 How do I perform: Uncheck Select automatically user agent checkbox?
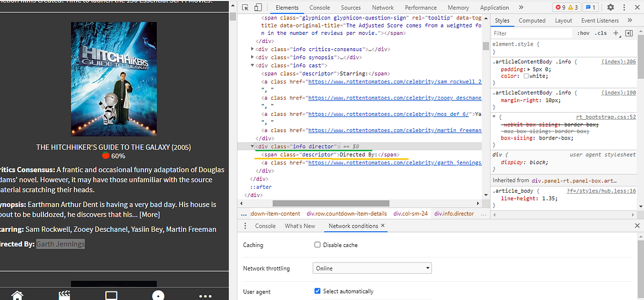[x=317, y=291]
